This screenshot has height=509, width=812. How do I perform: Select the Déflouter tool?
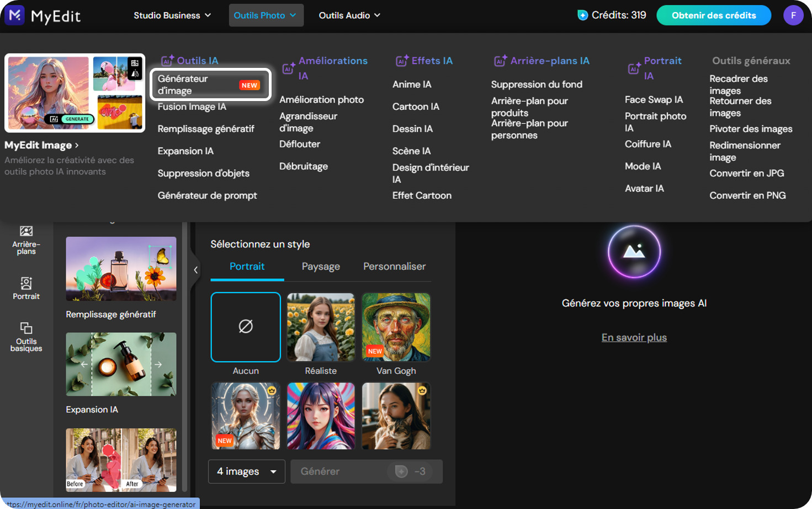[300, 144]
